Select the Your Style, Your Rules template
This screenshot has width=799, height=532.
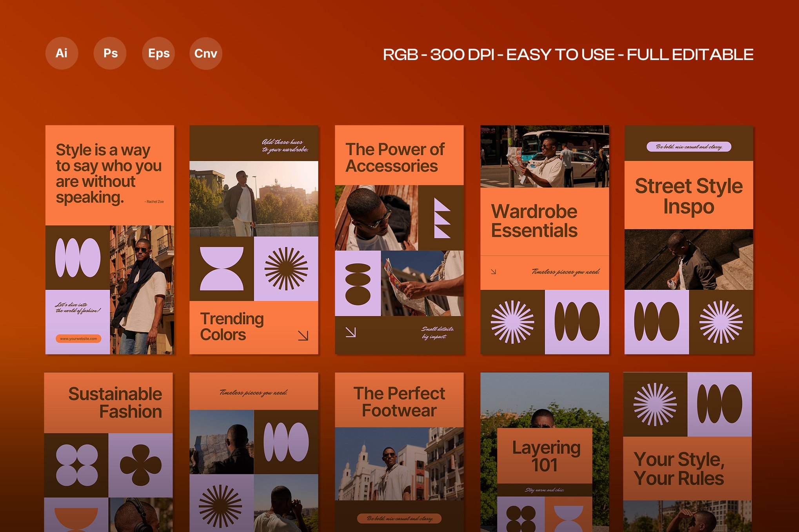click(679, 469)
